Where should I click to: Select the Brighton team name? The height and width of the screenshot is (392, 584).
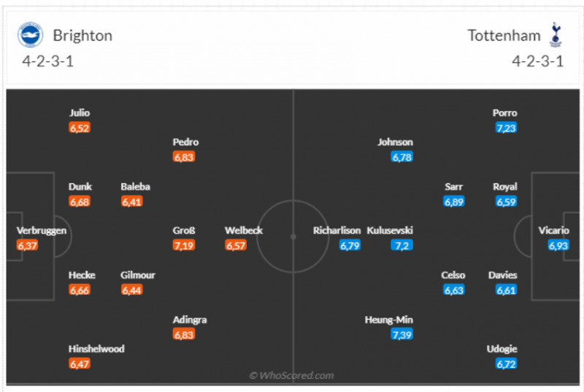82,35
